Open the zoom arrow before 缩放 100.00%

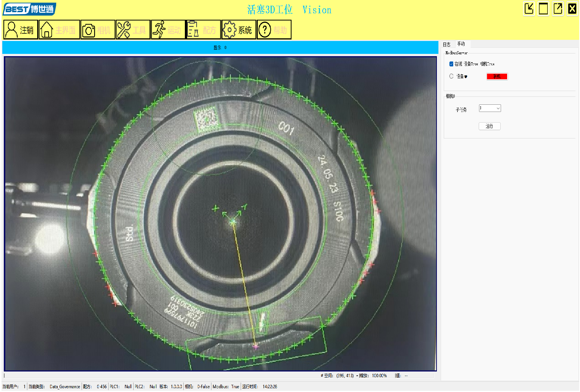tap(357, 376)
